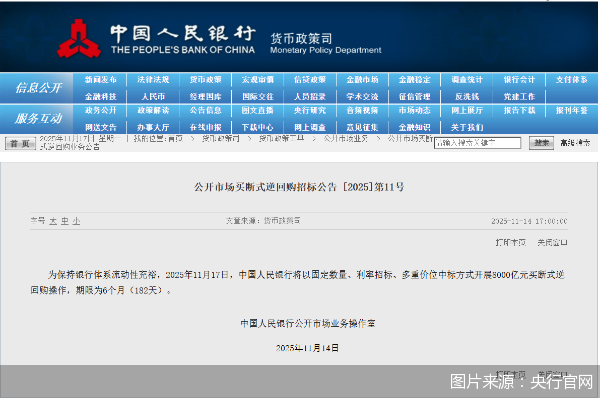
Task: Open the 金融市场 navigation item
Action: tap(362, 80)
